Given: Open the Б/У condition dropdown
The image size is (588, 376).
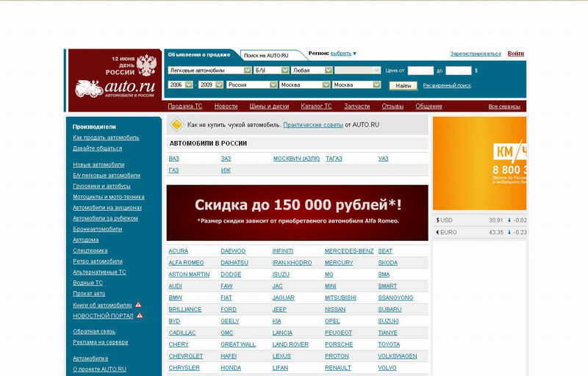Looking at the screenshot, I should pyautogui.click(x=271, y=70).
